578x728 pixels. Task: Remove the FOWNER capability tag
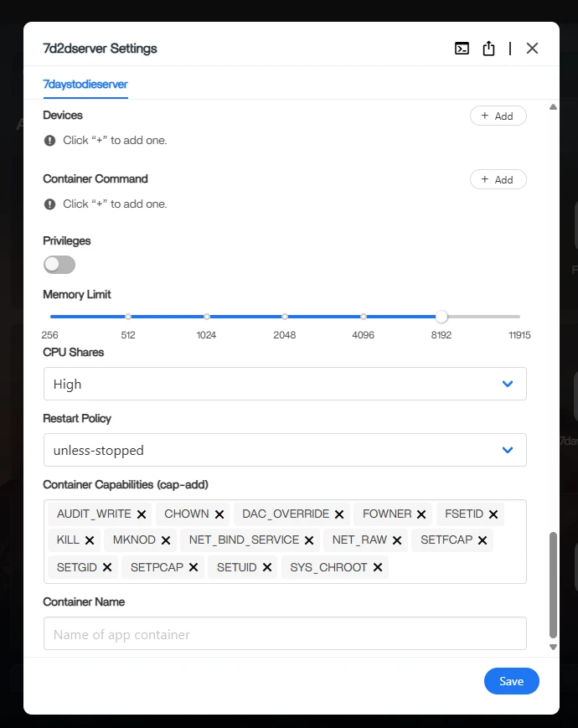[421, 514]
